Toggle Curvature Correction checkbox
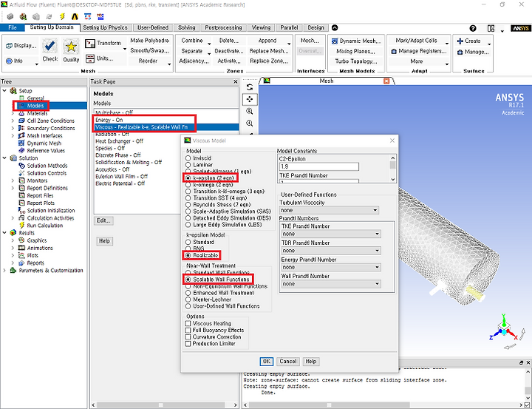 pyautogui.click(x=188, y=337)
